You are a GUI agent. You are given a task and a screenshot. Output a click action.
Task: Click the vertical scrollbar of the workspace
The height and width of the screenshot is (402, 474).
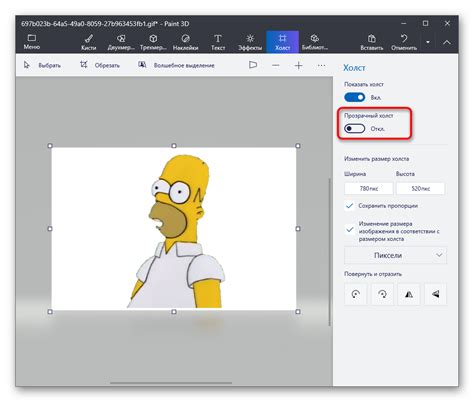click(330, 252)
